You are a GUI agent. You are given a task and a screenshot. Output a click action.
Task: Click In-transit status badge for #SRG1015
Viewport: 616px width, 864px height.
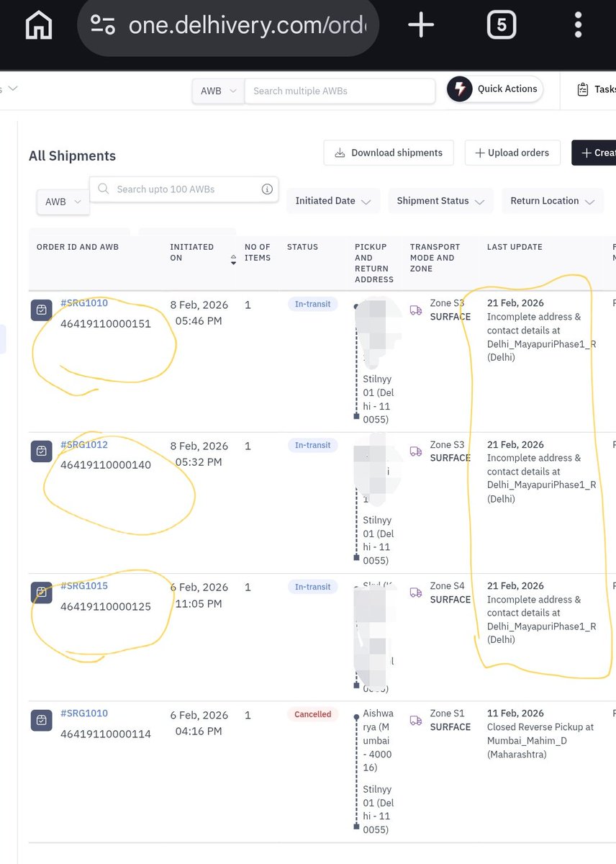point(313,587)
